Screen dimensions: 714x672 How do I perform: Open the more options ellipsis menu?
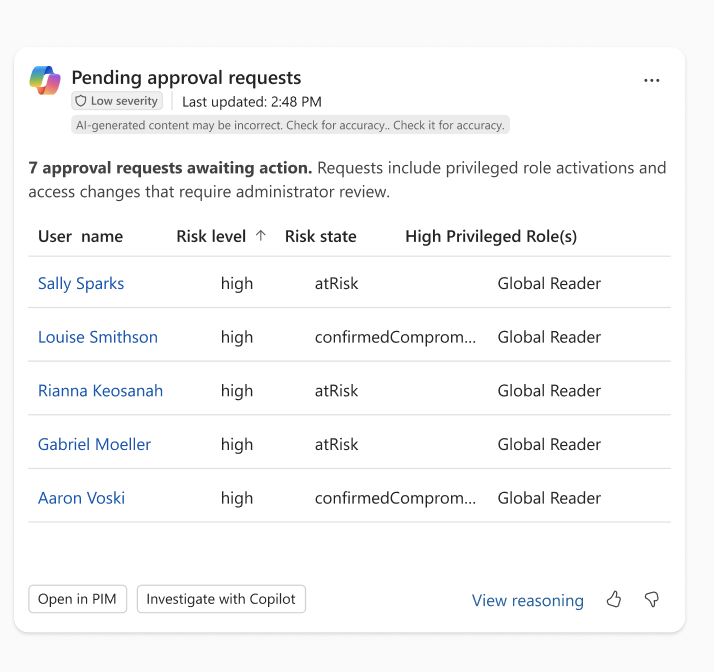[652, 81]
